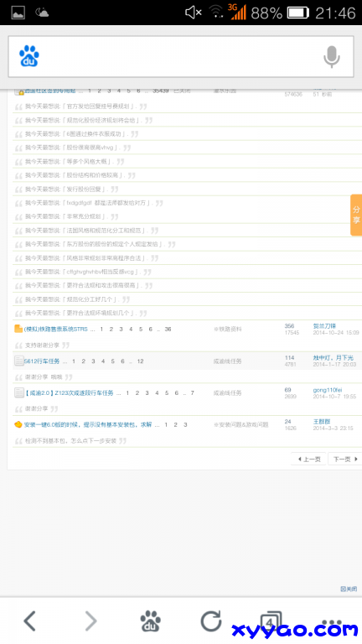Click the document icon beside 5612行车任务
This screenshot has height=644, width=362.
[19, 361]
